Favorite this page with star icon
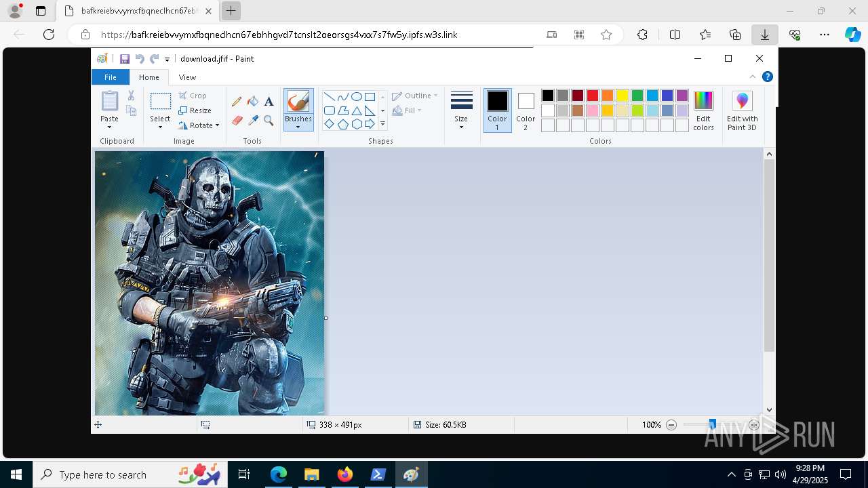Image resolution: width=868 pixels, height=488 pixels. [x=606, y=35]
